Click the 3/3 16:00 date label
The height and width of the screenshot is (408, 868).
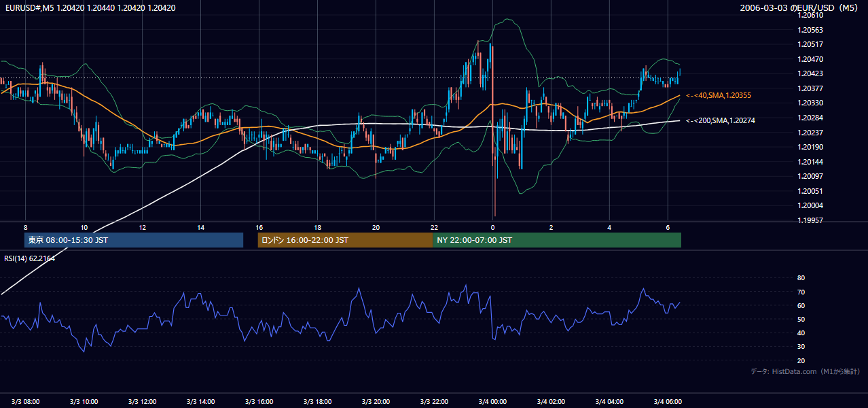pyautogui.click(x=259, y=401)
